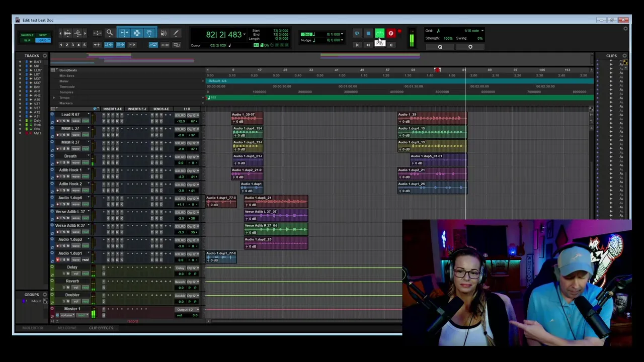
Task: Click the Rewind transport button
Action: 368,45
